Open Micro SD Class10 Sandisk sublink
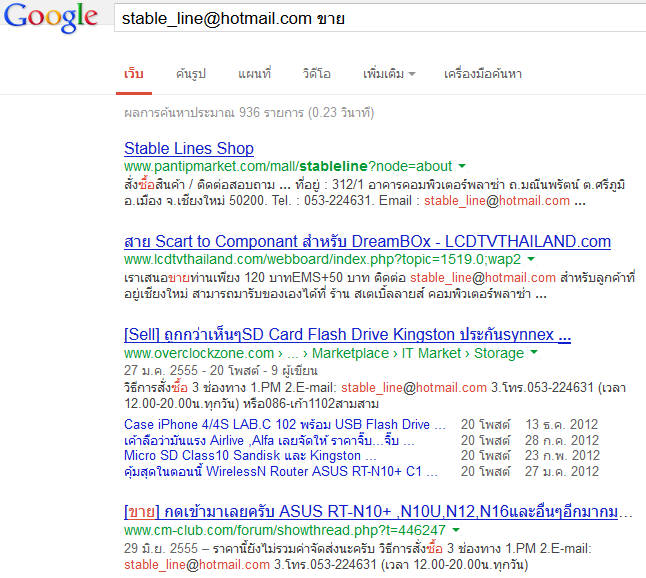 point(250,456)
